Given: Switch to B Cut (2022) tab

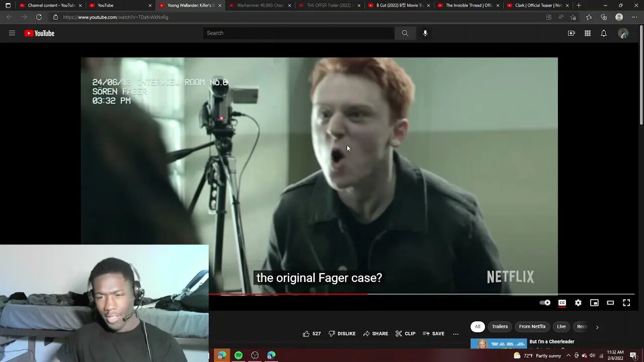Looking at the screenshot, I should [398, 5].
